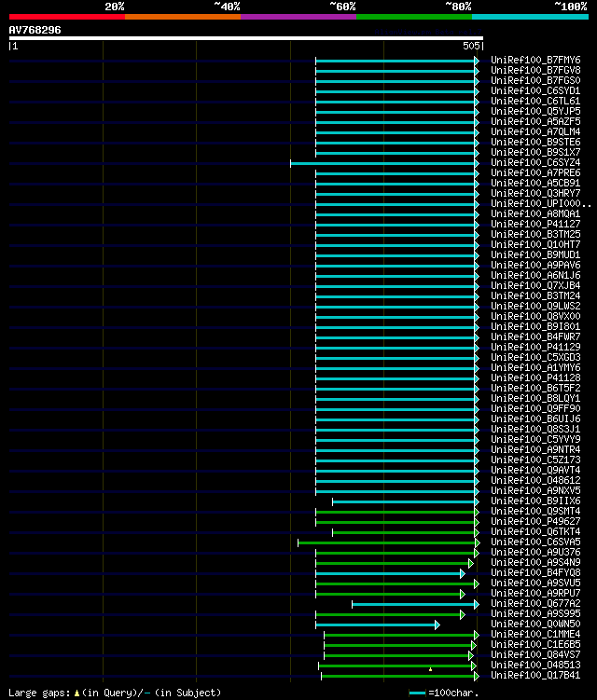Click the cyan 100char scale legend bar
597x700 pixels.
pyautogui.click(x=417, y=693)
